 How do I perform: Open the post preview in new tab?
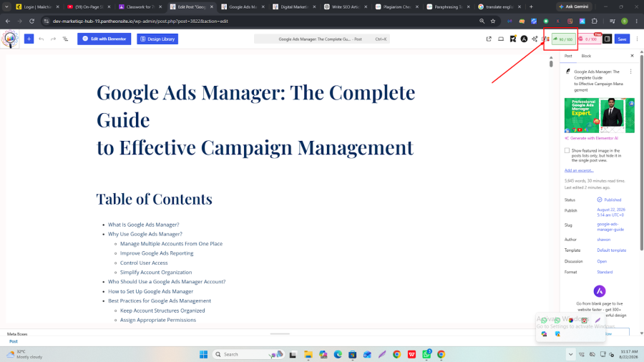pyautogui.click(x=489, y=39)
